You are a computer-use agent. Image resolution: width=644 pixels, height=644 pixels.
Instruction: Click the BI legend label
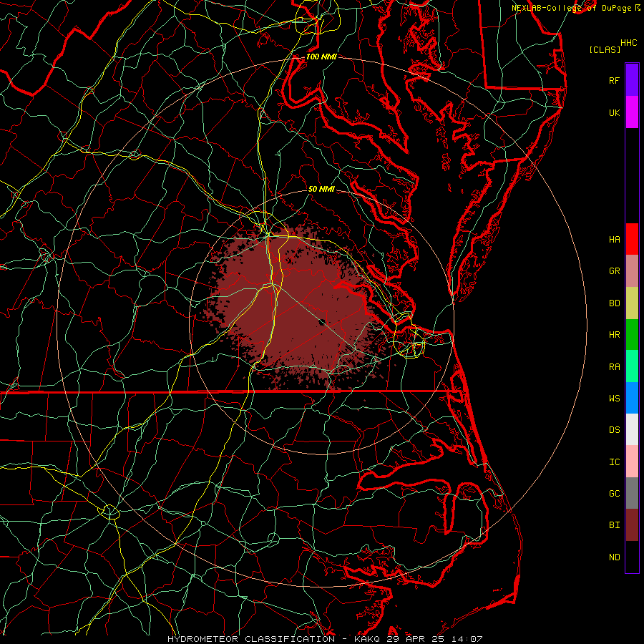coord(614,525)
